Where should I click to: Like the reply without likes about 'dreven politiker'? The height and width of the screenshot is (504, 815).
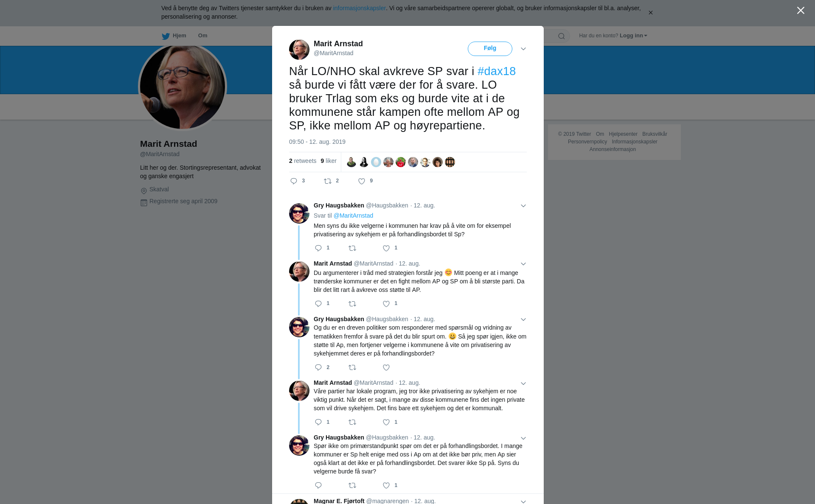pyautogui.click(x=386, y=367)
